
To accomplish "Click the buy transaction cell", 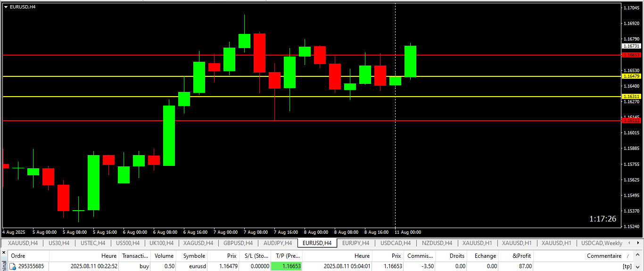I will tap(144, 266).
